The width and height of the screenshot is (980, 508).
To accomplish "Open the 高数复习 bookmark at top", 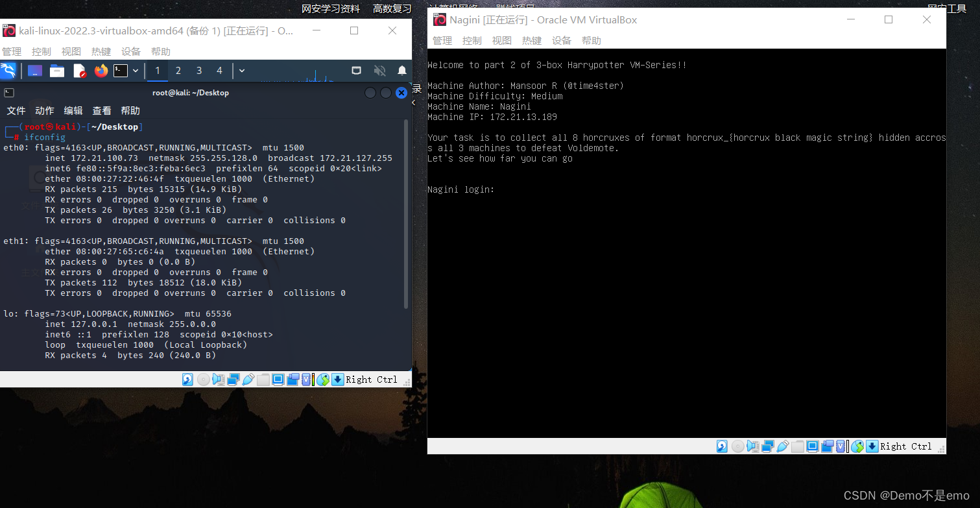I will [392, 8].
